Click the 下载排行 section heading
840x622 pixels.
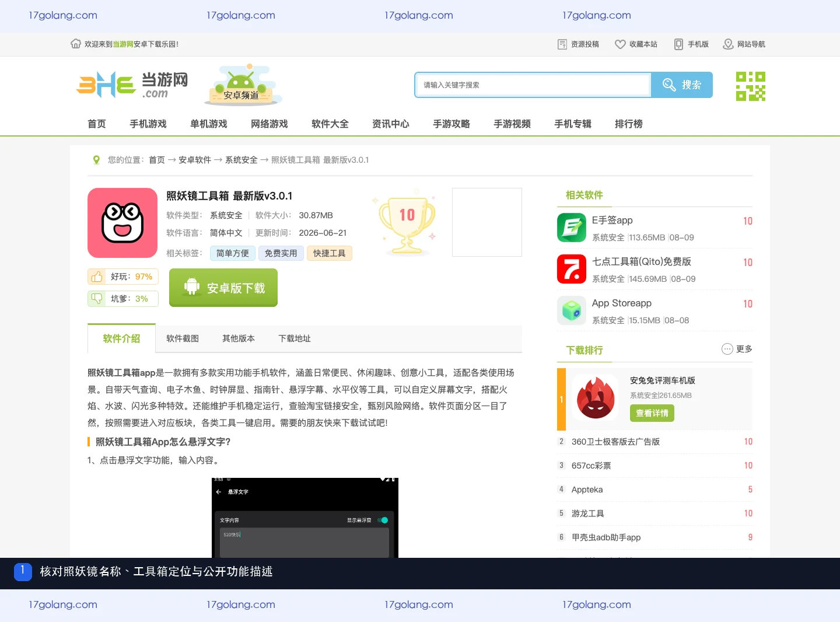[x=584, y=350]
